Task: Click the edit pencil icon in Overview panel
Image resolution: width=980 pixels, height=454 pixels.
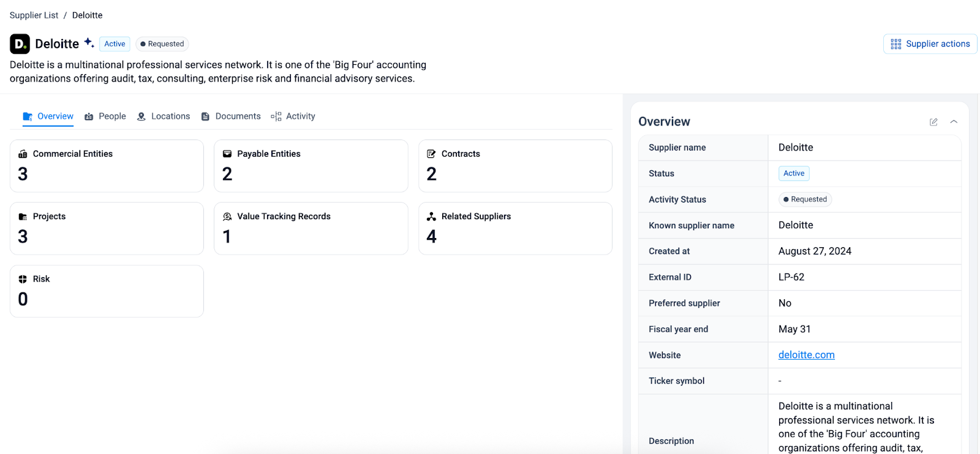Action: click(933, 122)
